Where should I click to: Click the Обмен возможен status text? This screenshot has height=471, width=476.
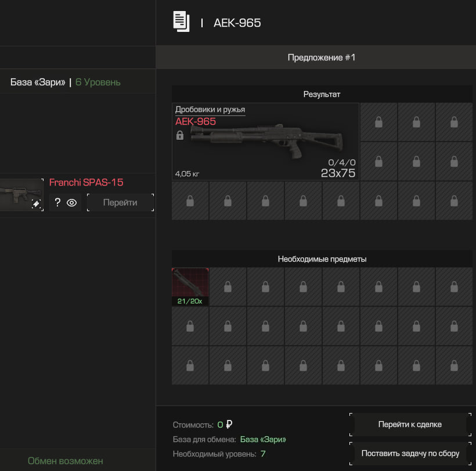[65, 461]
